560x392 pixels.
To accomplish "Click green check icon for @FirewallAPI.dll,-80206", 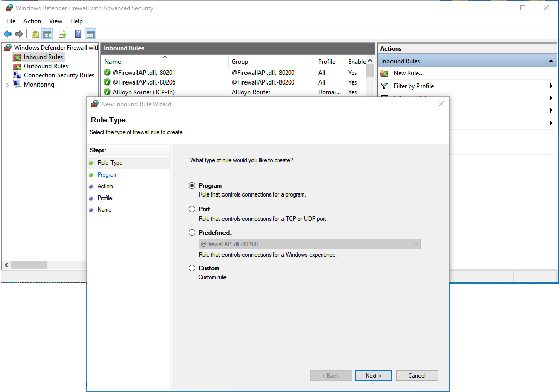I will pos(107,82).
